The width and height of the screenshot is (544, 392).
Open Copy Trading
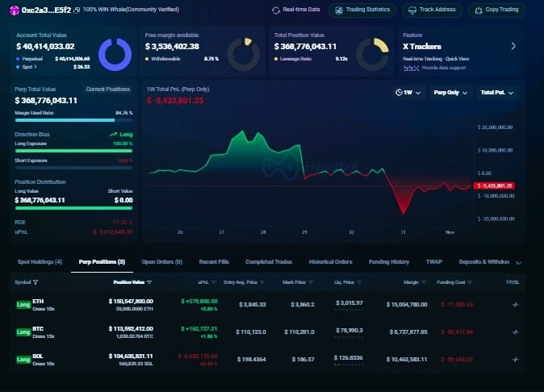pyautogui.click(x=496, y=10)
